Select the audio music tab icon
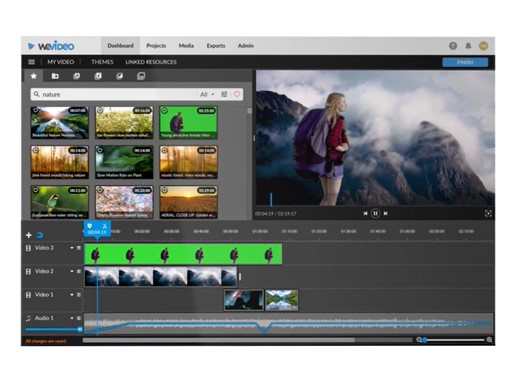Screen dimensions: 515x365 point(98,76)
